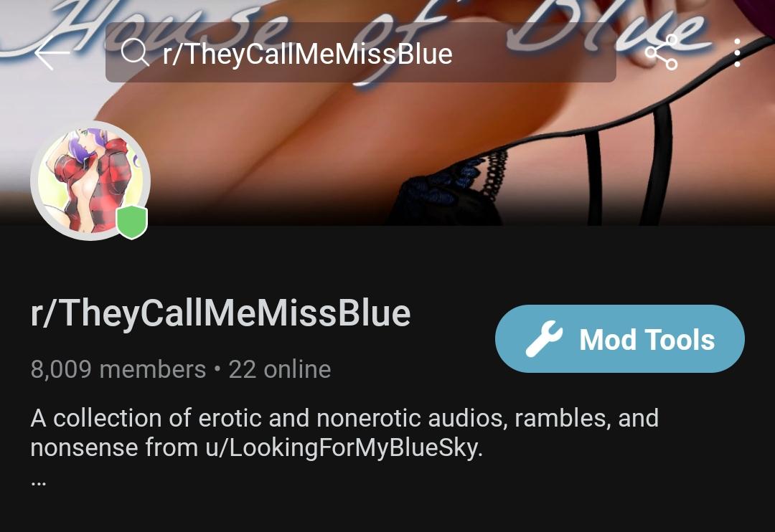Expand the description using the ellipsis

pos(39,483)
